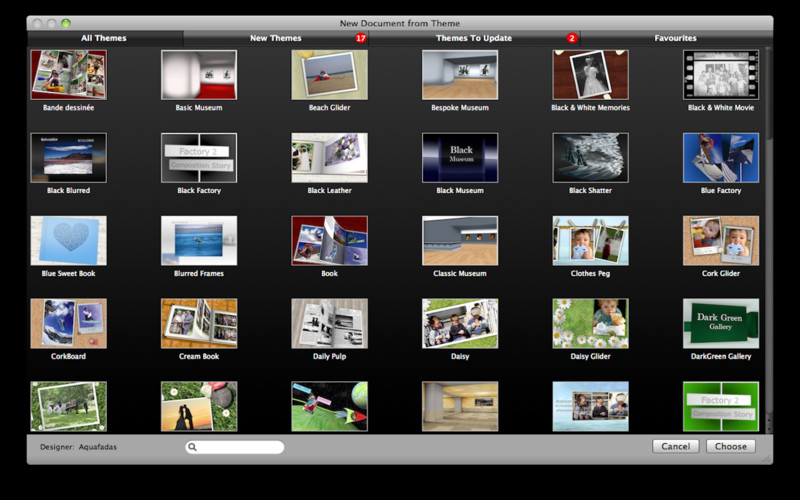The height and width of the screenshot is (500, 800).
Task: Select the Blue Factory theme
Action: [x=721, y=158]
